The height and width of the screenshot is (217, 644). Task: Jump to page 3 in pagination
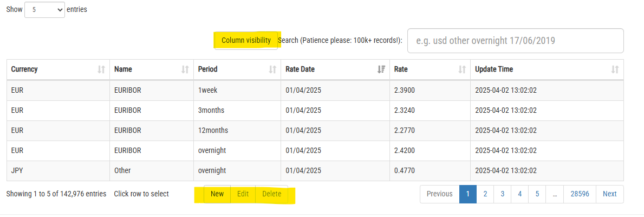503,194
